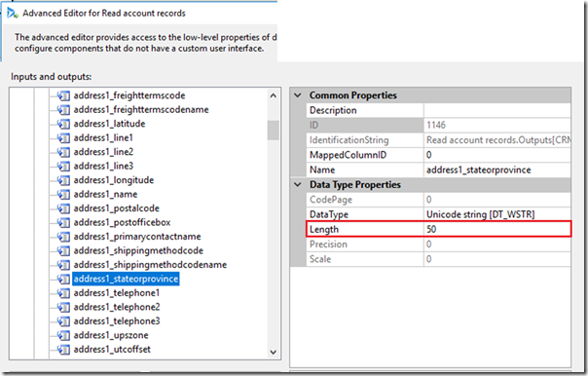Click the tree list scrollbar thumb
Screen dimensions: 588x376
[x=273, y=131]
